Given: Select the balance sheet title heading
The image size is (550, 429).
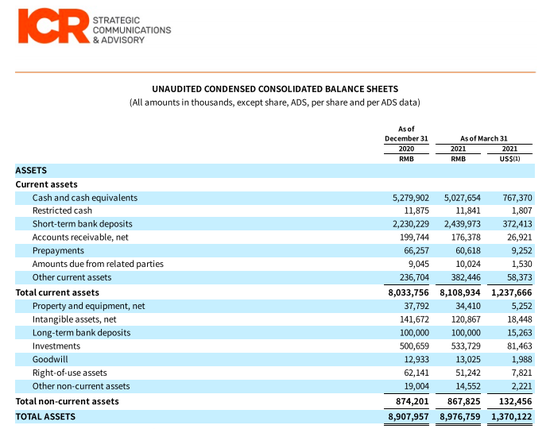Looking at the screenshot, I should click(x=275, y=89).
